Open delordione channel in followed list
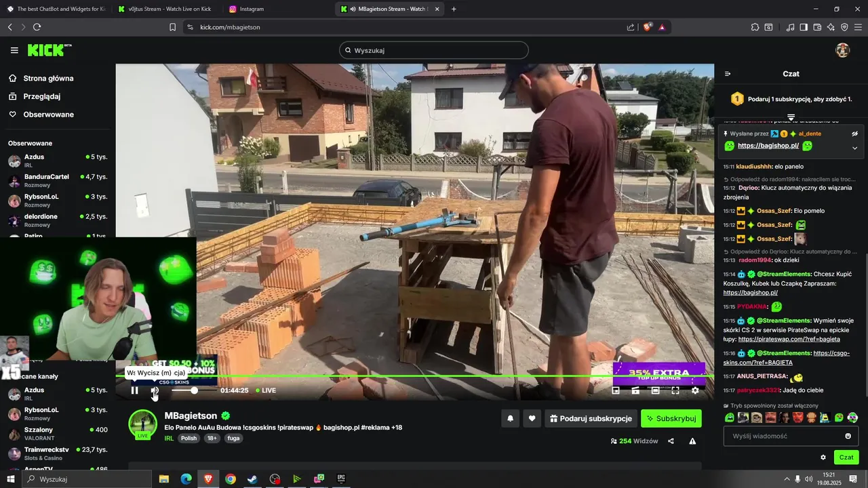Viewport: 868px width, 488px height. (x=58, y=220)
